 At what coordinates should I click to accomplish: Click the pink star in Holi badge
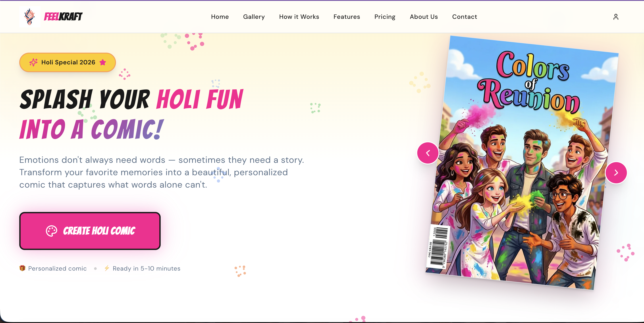(x=103, y=62)
